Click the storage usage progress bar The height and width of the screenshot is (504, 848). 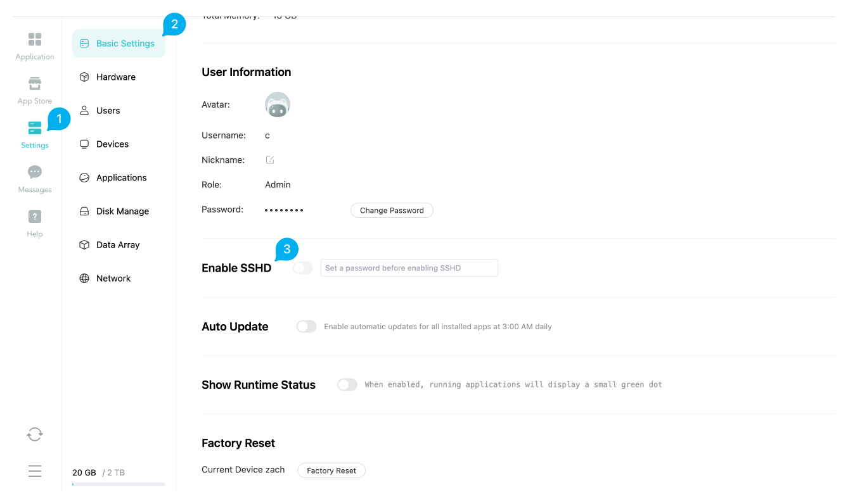point(119,484)
